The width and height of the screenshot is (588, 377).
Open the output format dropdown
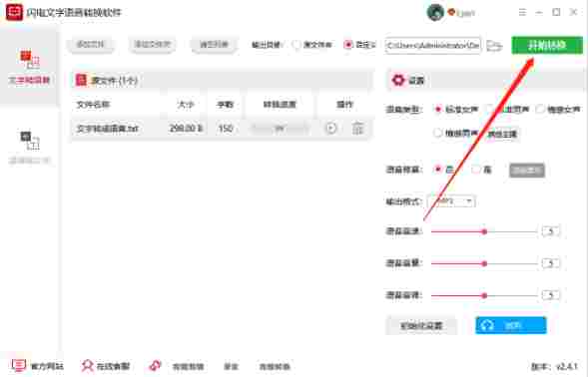(x=451, y=201)
